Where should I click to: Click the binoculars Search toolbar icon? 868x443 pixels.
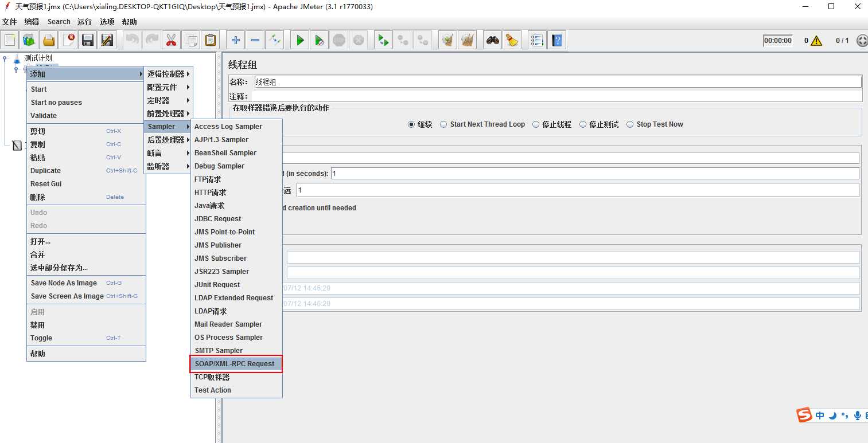tap(492, 40)
